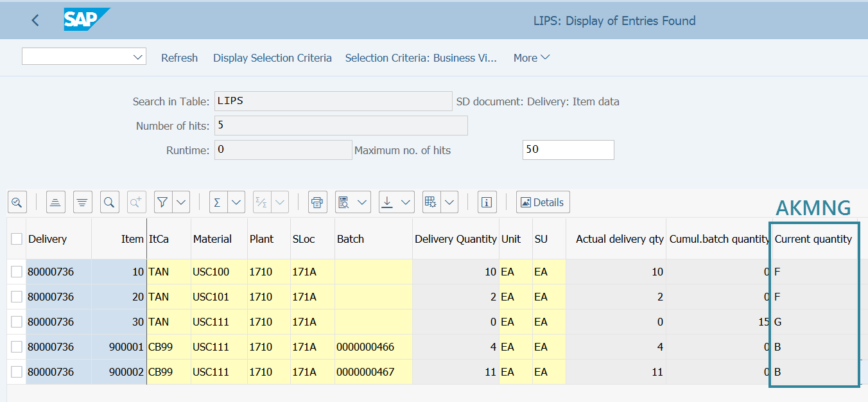
Task: Open the details magnifier icon in ALV toolbar
Action: click(17, 202)
